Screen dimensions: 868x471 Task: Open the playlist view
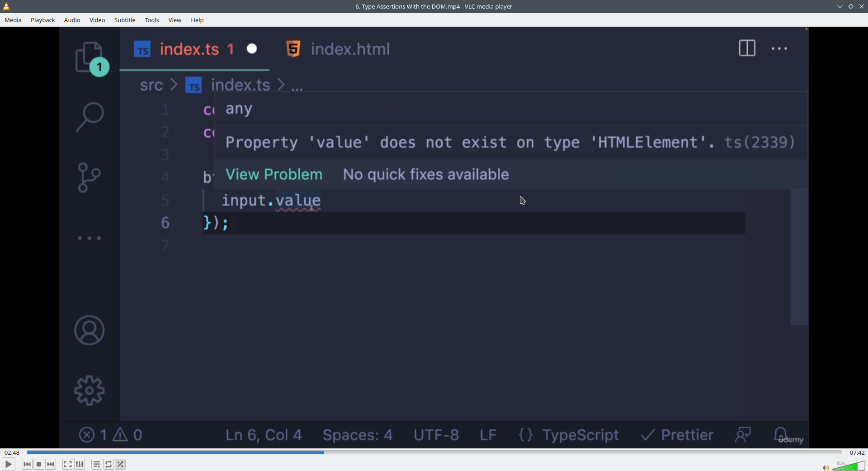pos(96,464)
